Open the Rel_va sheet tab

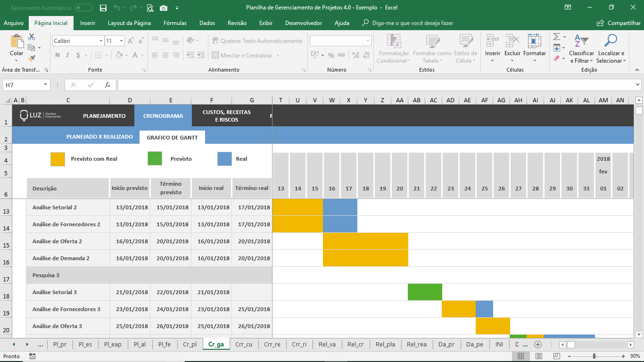[327, 345]
